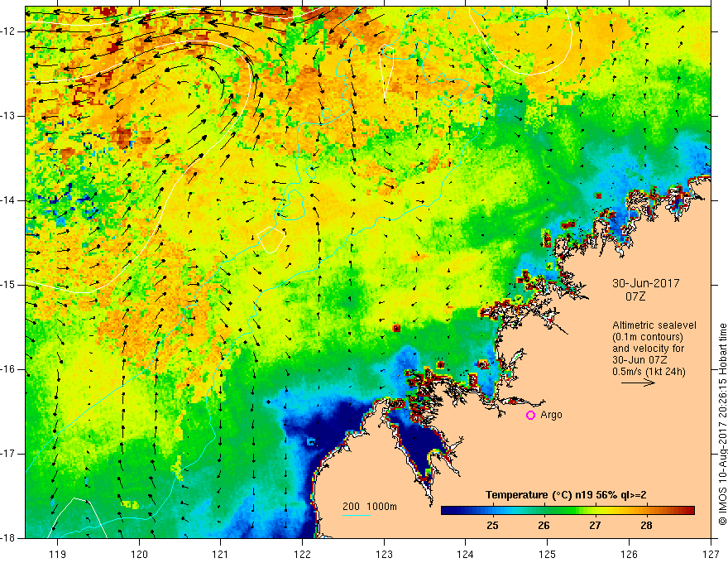Click the dark red end of the colorbar
728x563 pixels.
(x=689, y=511)
